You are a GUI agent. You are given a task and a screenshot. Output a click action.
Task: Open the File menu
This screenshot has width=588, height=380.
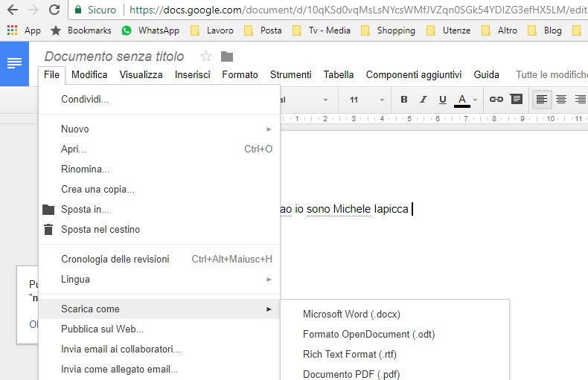click(x=52, y=74)
